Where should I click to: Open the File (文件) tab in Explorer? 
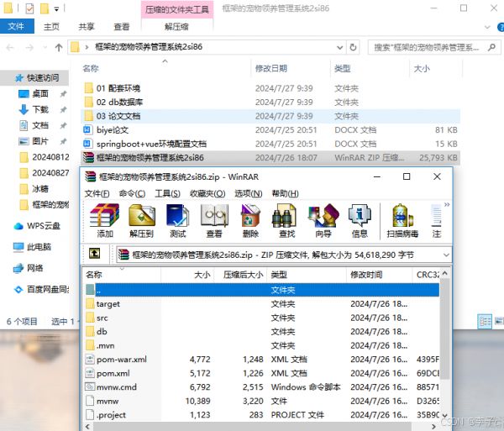pyautogui.click(x=17, y=26)
